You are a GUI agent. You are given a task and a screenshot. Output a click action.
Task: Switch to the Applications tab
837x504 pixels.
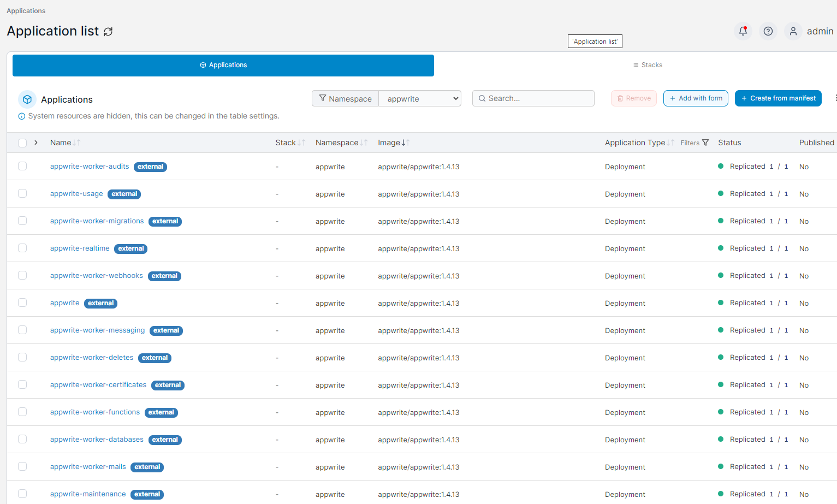(223, 65)
